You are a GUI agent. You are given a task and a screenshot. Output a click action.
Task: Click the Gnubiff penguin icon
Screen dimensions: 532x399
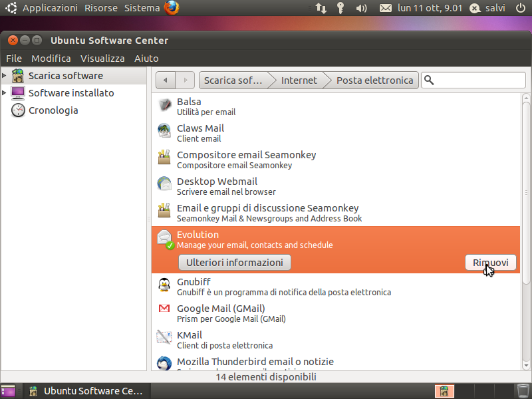tap(164, 285)
